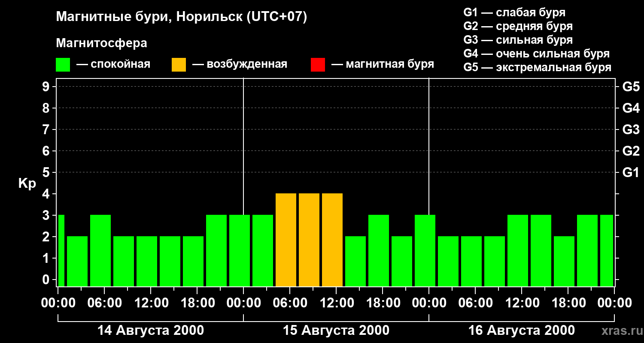Click the '12:00' tick label under 14 Августа
644x343 pixels.
151,303
